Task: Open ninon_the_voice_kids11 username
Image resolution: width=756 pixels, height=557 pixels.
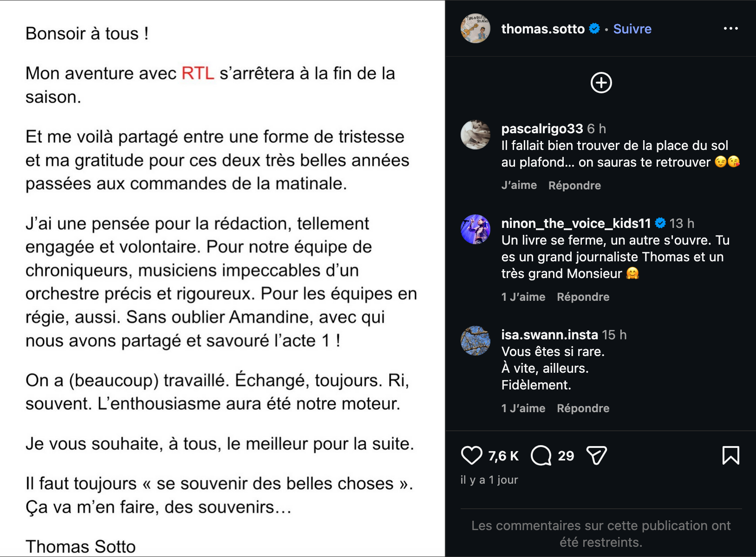Action: pos(576,223)
